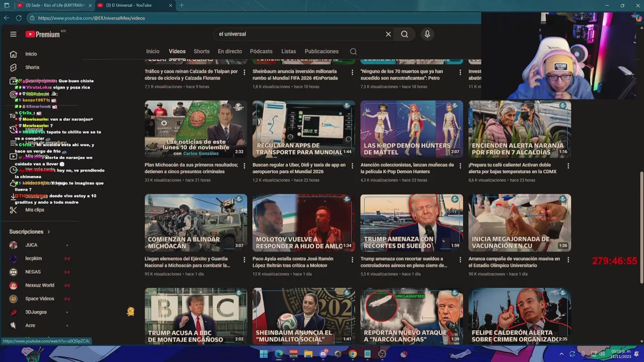Open options menu for Uber, Didi video

point(352,165)
